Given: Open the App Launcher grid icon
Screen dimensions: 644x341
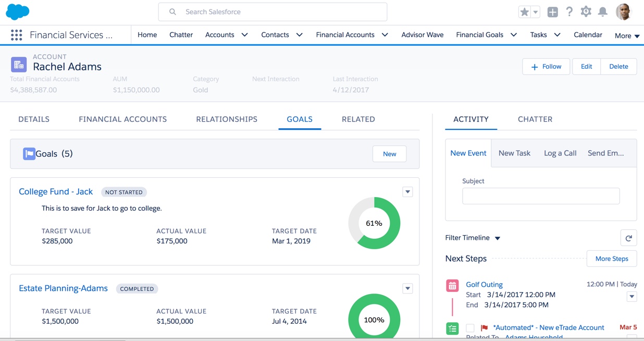Looking at the screenshot, I should [16, 35].
